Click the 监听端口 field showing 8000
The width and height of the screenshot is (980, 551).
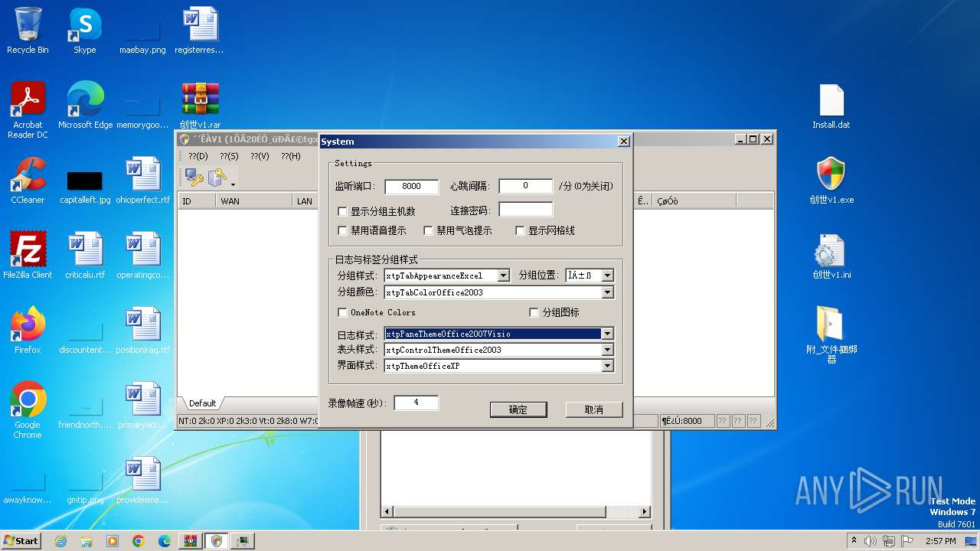(x=412, y=186)
